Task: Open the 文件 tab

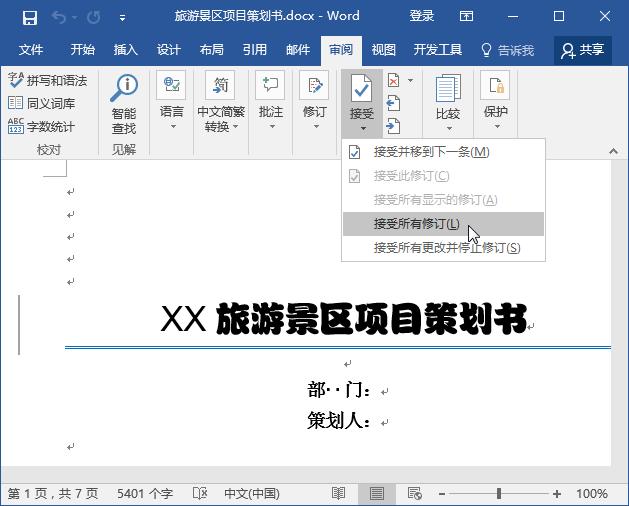Action: pyautogui.click(x=31, y=50)
